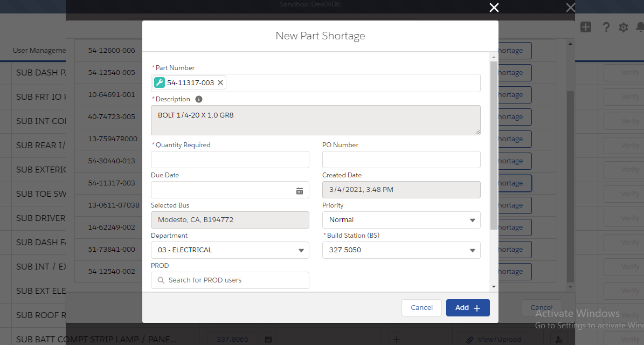Click the PROD users search magnifier icon
The width and height of the screenshot is (644, 345).
pos(161,280)
